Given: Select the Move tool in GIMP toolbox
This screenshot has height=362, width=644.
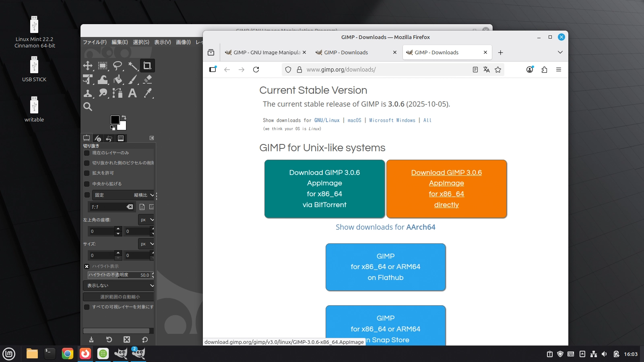Looking at the screenshot, I should coord(88,66).
